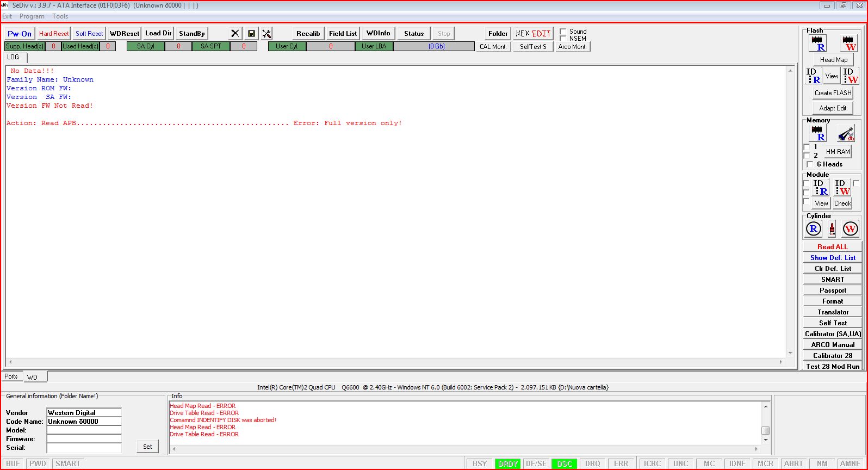Open the SMART button in right panel
This screenshot has height=470, width=868.
point(833,280)
